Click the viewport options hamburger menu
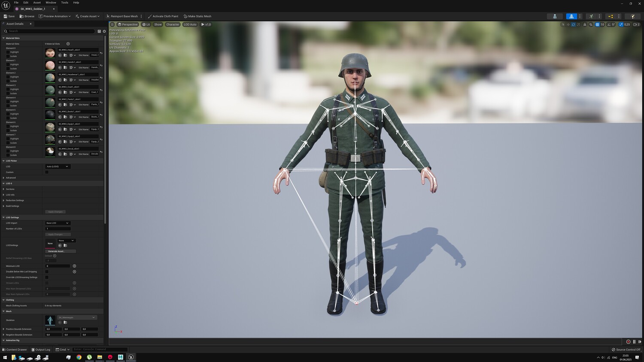 point(112,24)
